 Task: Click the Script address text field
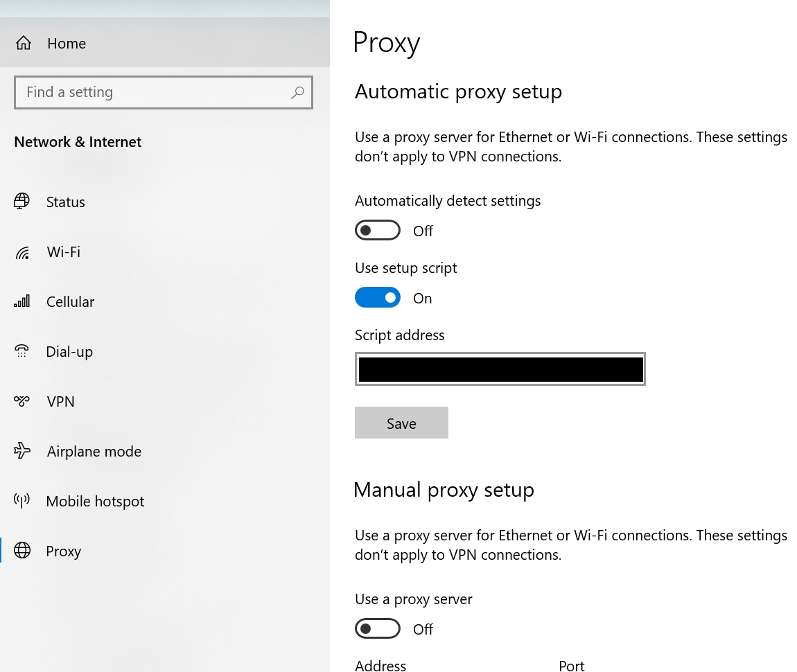[500, 369]
